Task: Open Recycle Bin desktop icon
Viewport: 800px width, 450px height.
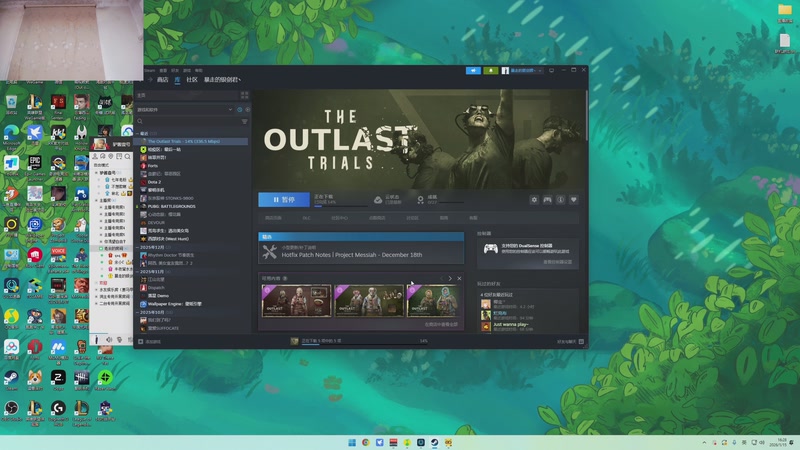Action: click(x=11, y=105)
